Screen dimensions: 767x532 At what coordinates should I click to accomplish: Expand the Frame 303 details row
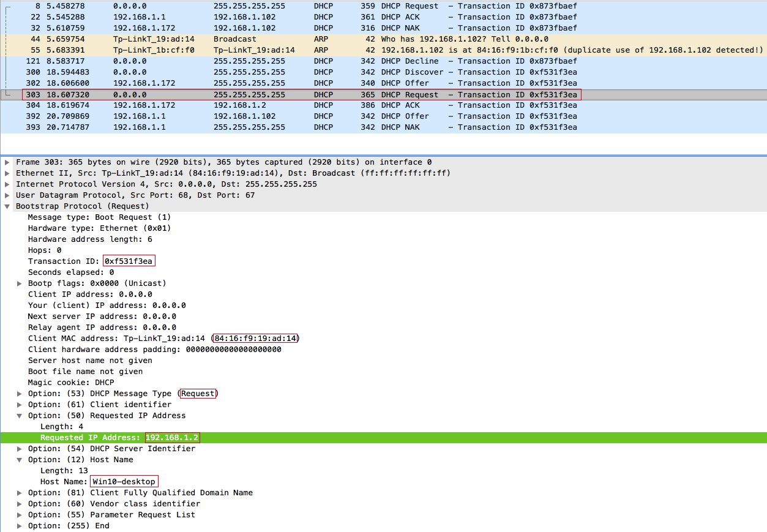click(7, 162)
